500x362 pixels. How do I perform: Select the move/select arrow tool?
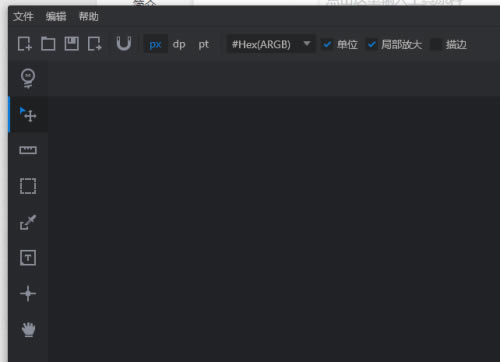(28, 114)
